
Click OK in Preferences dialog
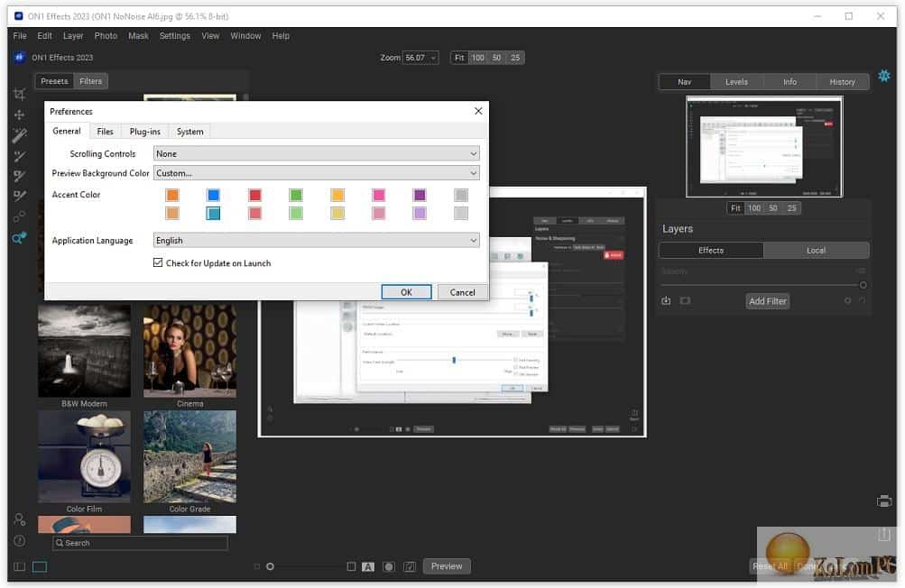[406, 292]
